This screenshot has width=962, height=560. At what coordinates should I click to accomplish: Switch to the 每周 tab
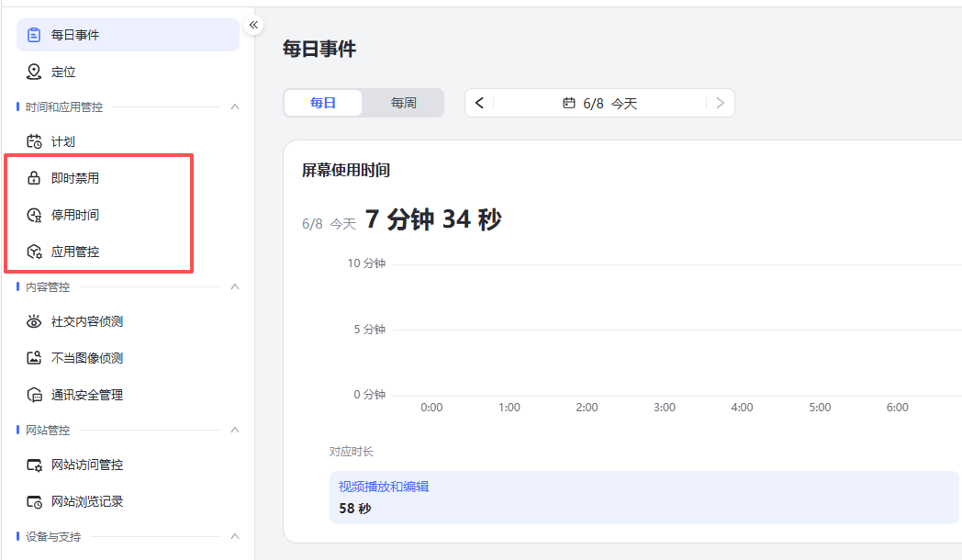(x=403, y=103)
